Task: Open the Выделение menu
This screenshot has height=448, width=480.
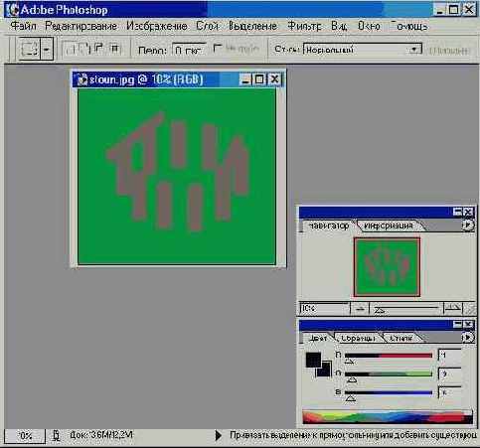Action: (252, 26)
